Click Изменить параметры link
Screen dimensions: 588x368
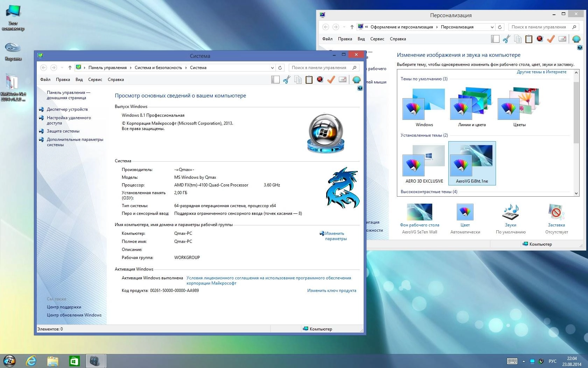336,236
